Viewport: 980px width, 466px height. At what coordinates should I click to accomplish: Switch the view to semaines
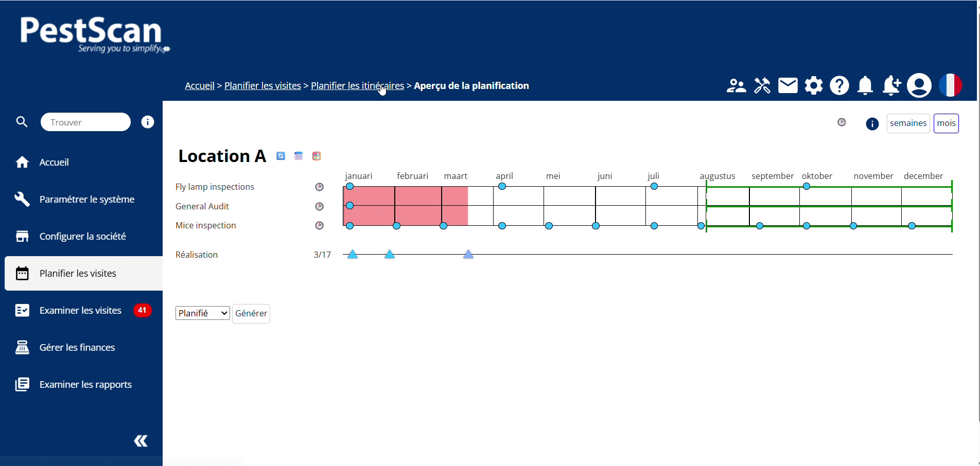(908, 123)
